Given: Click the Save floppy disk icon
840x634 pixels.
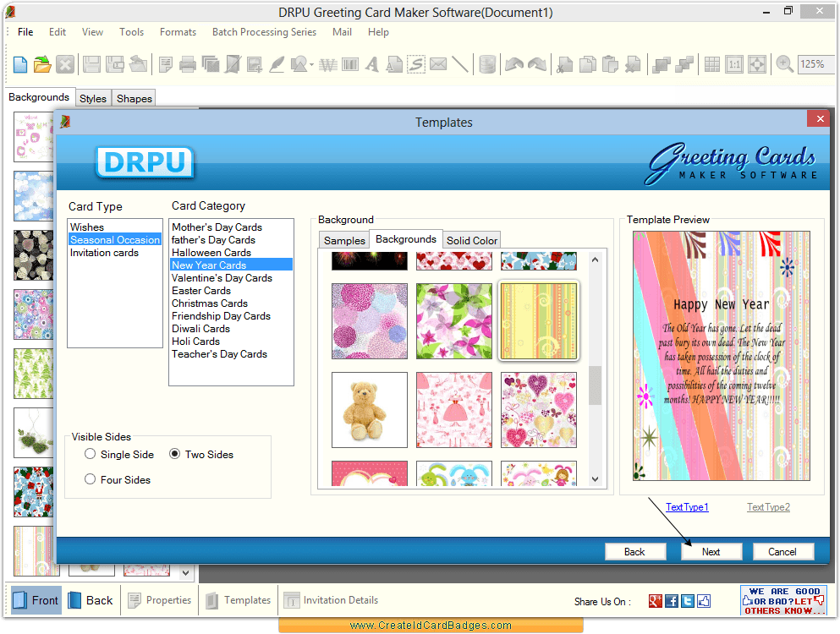Looking at the screenshot, I should (x=91, y=65).
